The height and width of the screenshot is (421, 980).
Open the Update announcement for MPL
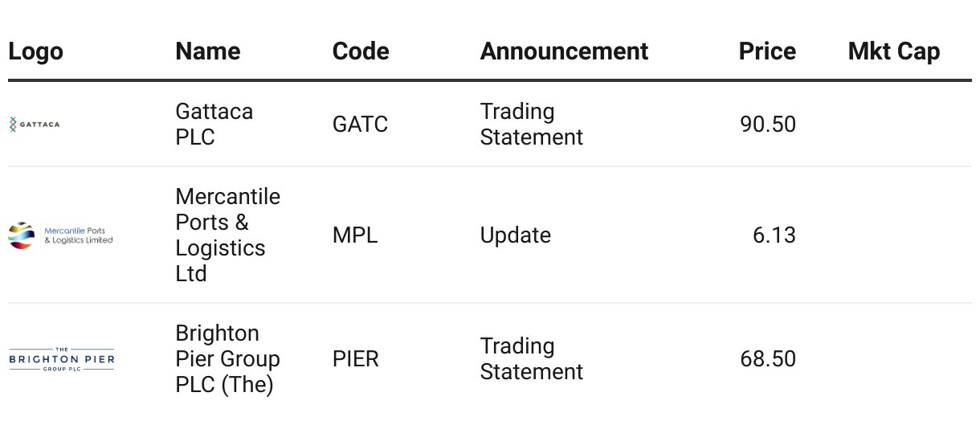516,235
